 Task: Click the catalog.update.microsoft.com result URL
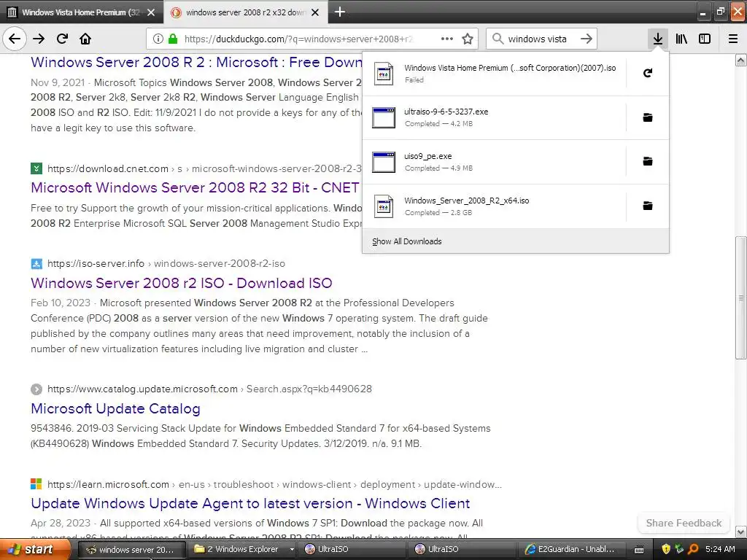pyautogui.click(x=209, y=389)
